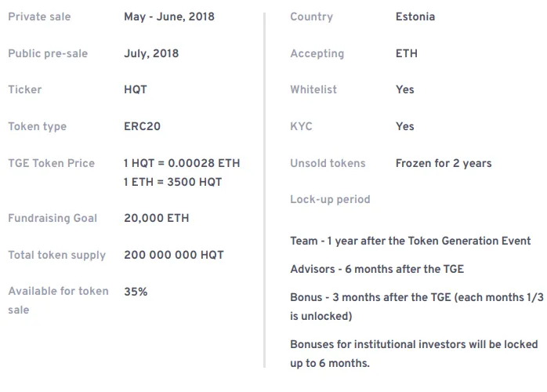Click the Team lock-up line
Screen dimensions: 547x392
tap(411, 241)
